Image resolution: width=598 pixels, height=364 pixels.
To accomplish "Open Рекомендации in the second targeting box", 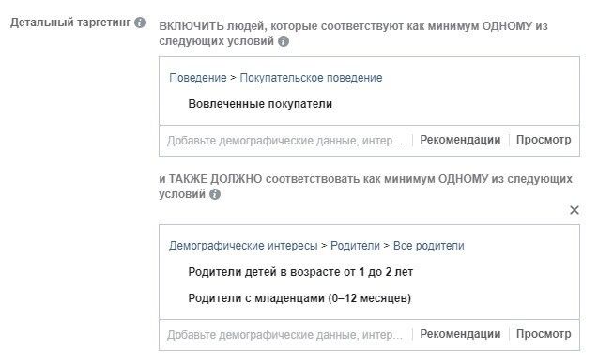I will (460, 334).
